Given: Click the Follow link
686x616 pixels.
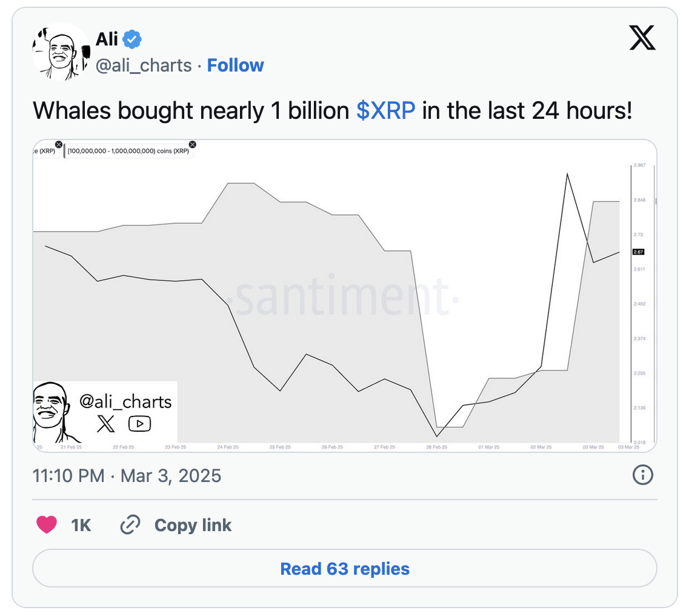Looking at the screenshot, I should coord(235,65).
